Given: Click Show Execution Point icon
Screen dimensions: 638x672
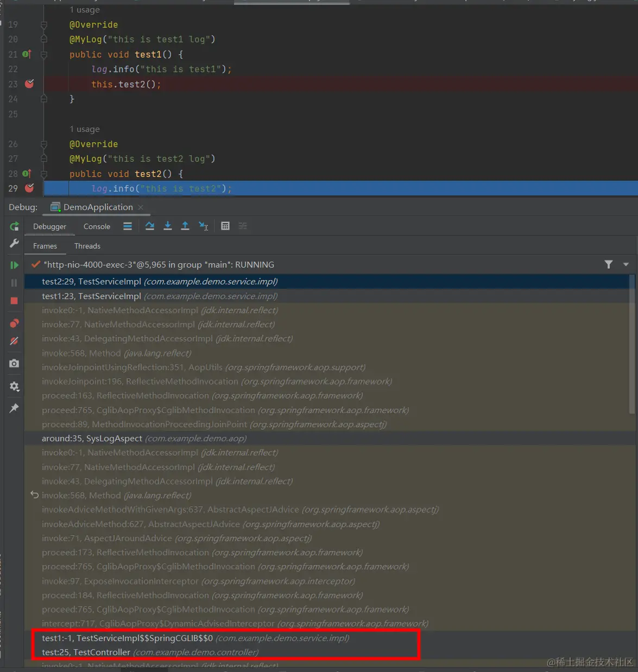Looking at the screenshot, I should click(128, 226).
